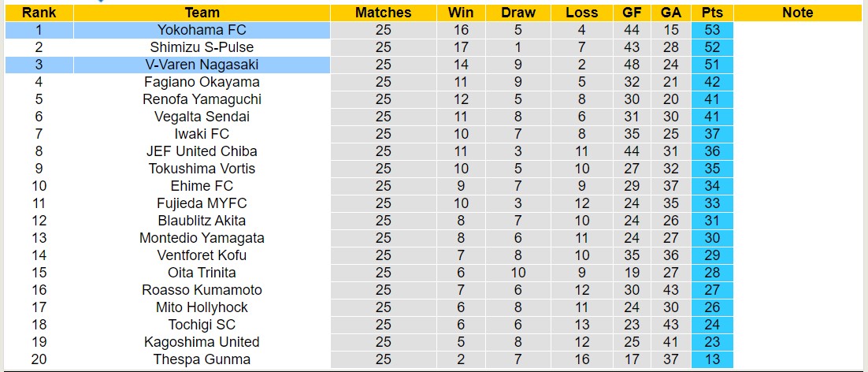Open the Yokohama FC team row
The image size is (868, 372).
[202, 30]
